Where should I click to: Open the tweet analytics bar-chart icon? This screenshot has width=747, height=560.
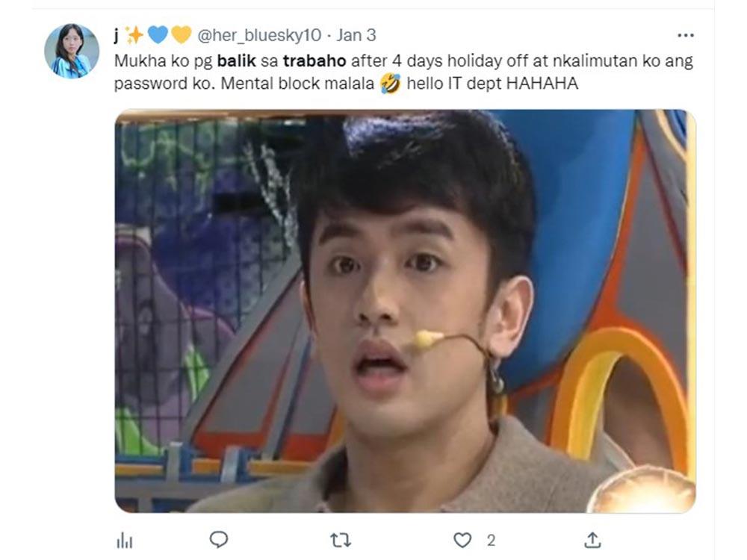tap(124, 541)
